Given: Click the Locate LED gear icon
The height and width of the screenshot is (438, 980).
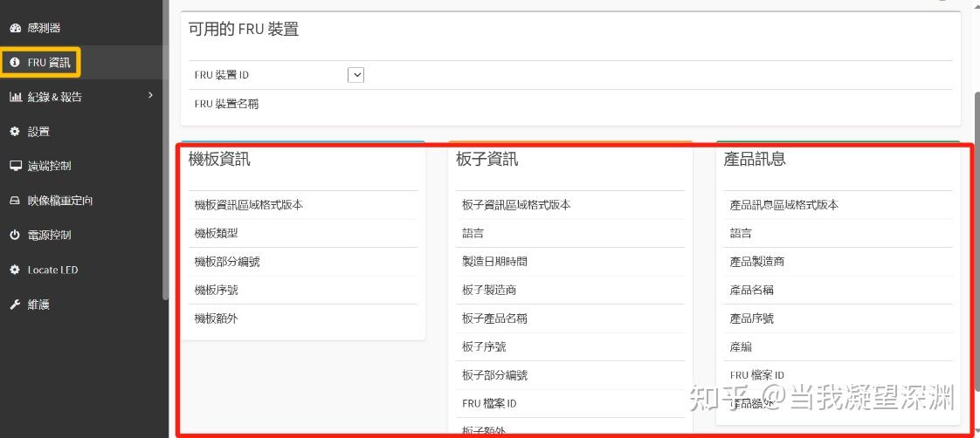Looking at the screenshot, I should point(15,270).
